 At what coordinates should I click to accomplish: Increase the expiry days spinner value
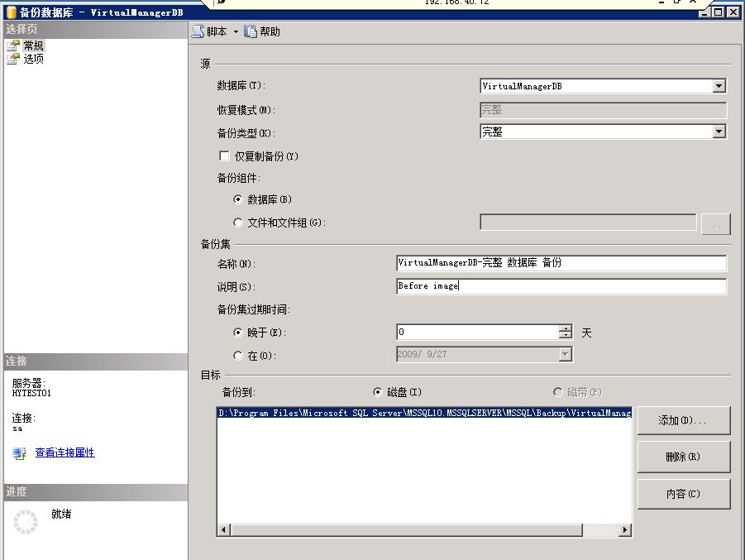(566, 328)
